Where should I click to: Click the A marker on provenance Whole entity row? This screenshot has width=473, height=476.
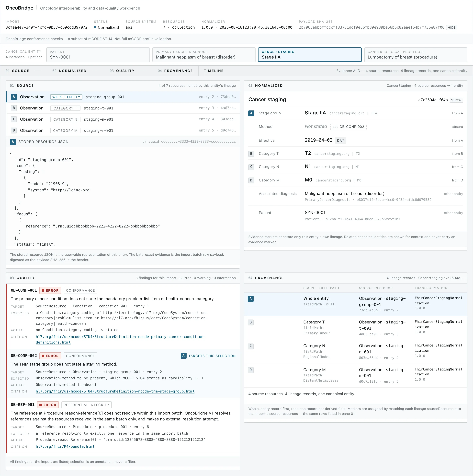click(x=251, y=299)
